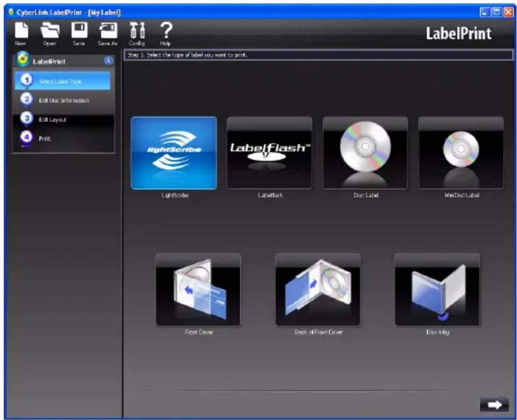
Task: Click the Labelflash caption text
Action: 270,195
